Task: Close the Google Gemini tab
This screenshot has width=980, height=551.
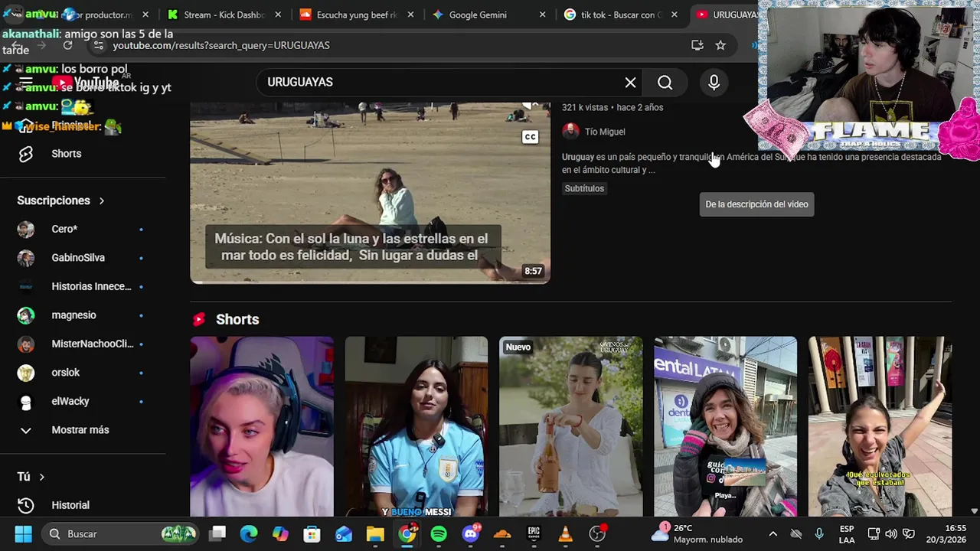Action: tap(542, 15)
